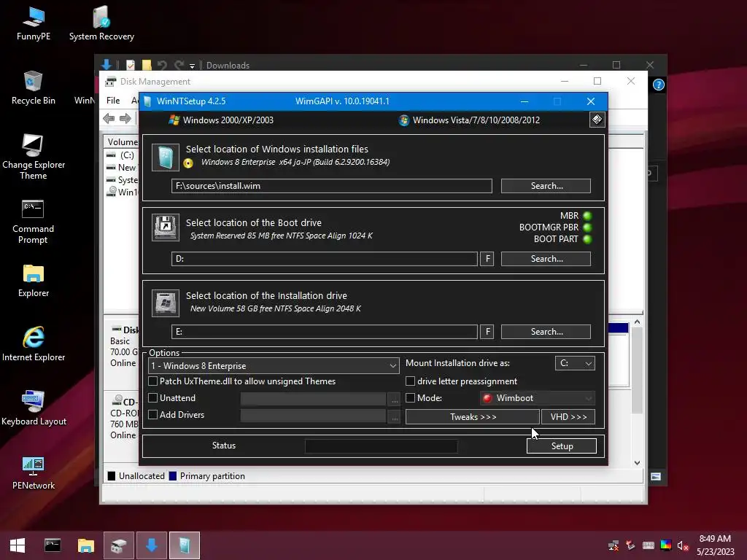
Task: Open VHD >>> options
Action: pyautogui.click(x=568, y=416)
